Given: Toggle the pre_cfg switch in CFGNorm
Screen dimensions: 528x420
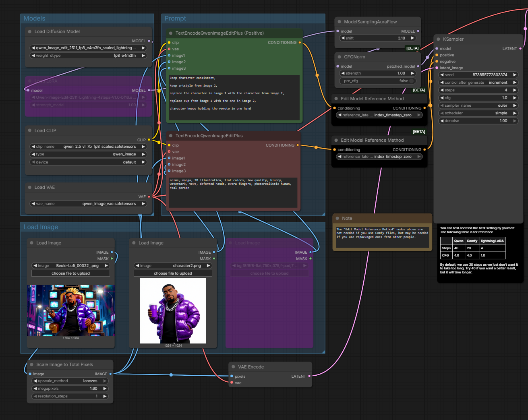Looking at the screenshot, I should [x=411, y=81].
